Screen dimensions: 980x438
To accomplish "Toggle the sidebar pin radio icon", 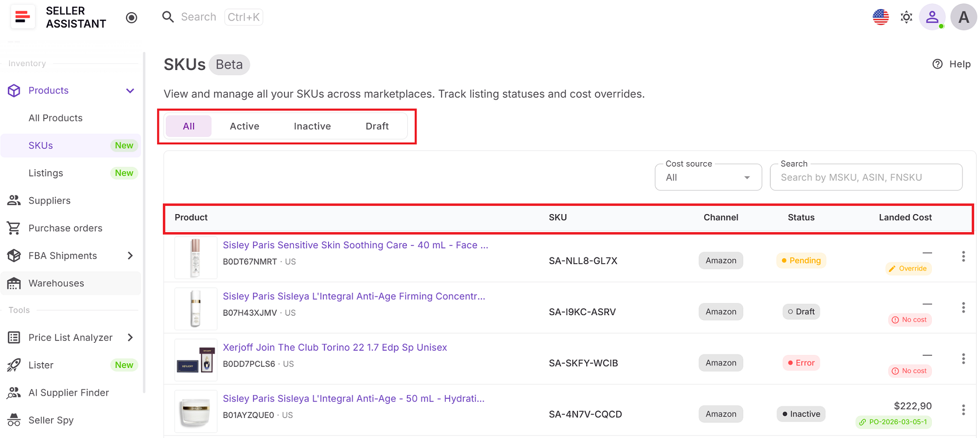I will click(x=131, y=17).
